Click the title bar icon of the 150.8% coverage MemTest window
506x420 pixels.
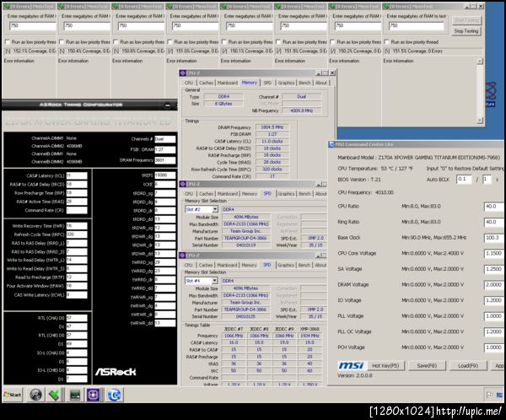coord(115,6)
